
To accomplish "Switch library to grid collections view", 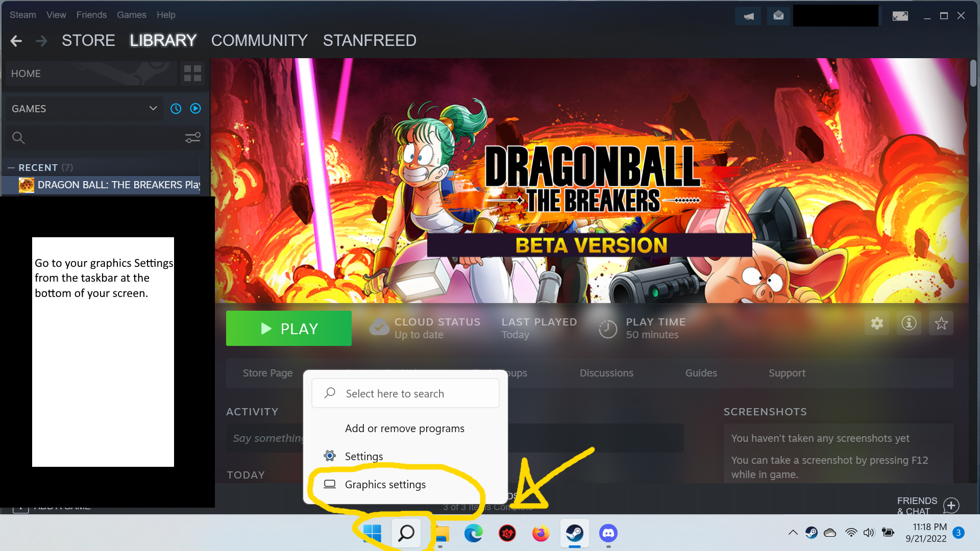I will [192, 73].
